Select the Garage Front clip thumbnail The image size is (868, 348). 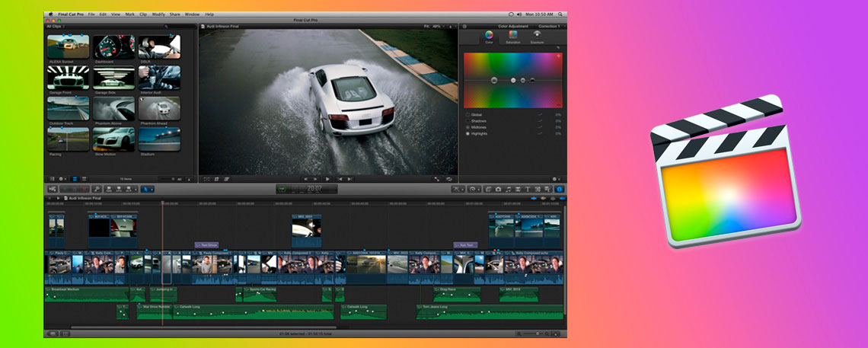click(68, 78)
